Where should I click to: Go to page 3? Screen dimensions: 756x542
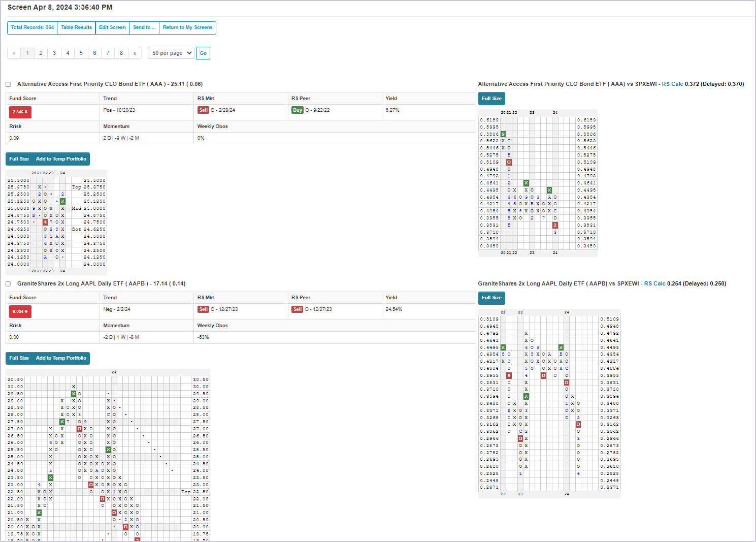(54, 53)
